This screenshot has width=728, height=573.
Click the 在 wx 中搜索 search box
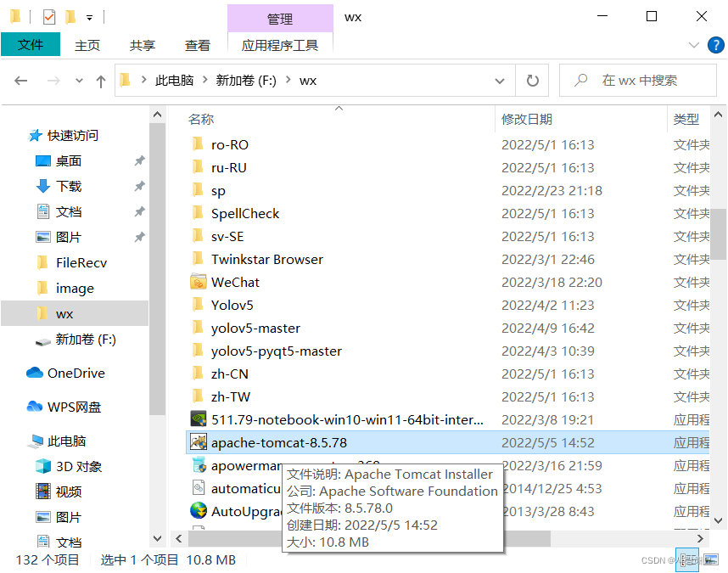(638, 81)
